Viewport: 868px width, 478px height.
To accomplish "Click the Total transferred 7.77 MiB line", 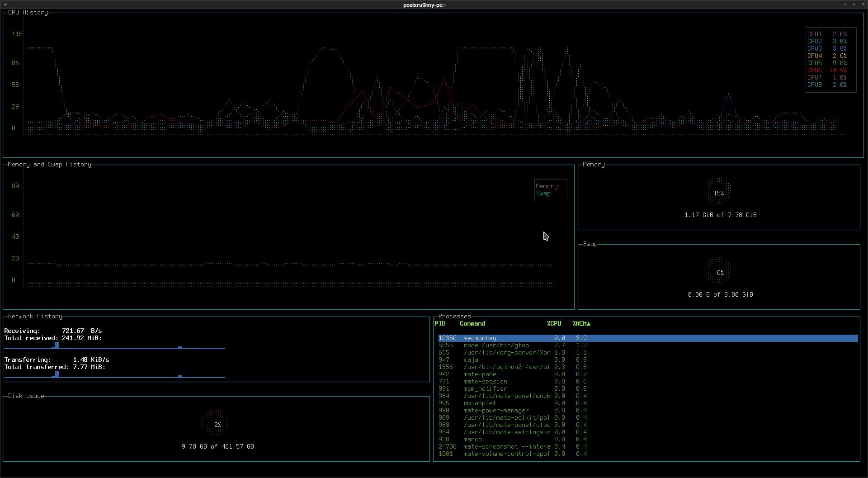I will 55,367.
